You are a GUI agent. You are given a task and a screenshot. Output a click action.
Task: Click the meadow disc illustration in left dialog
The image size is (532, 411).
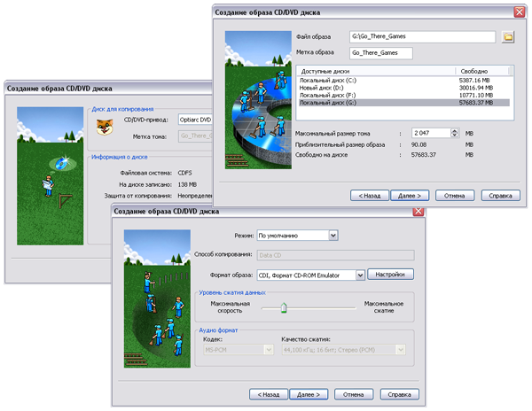pos(51,176)
